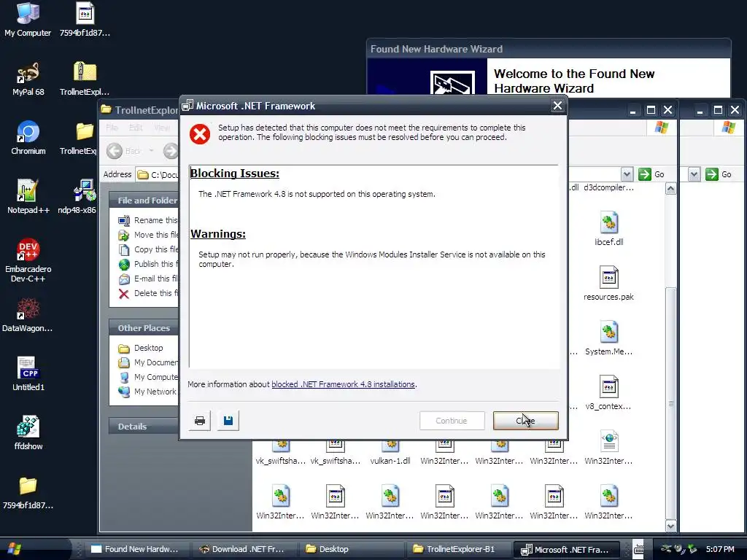
Task: Launch the Chromium desktop shortcut
Action: click(x=28, y=138)
